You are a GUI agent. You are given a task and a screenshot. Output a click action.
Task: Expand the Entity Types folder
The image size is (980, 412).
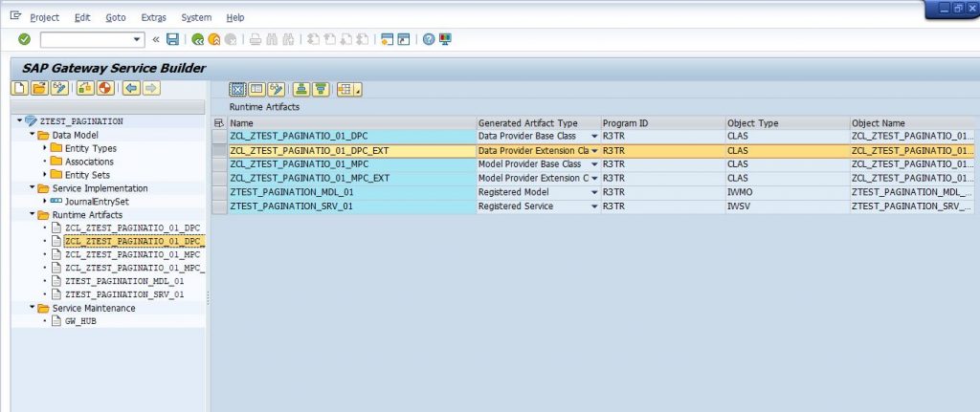(45, 148)
